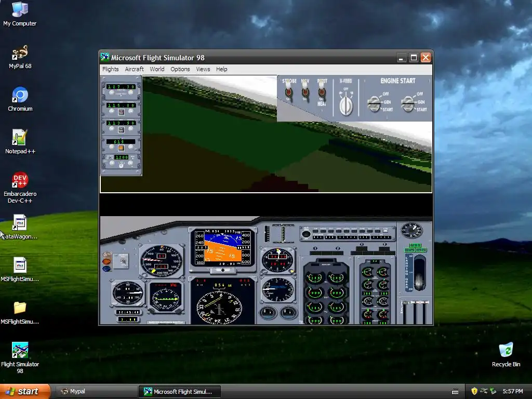This screenshot has width=532, height=399.
Task: Click the 22:45:40 clock display
Action: 128,312
